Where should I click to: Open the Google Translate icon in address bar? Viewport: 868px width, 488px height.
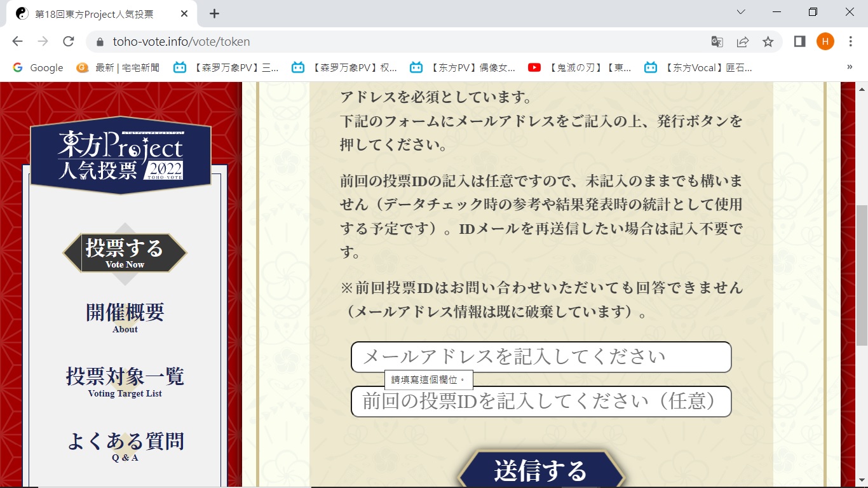click(717, 42)
